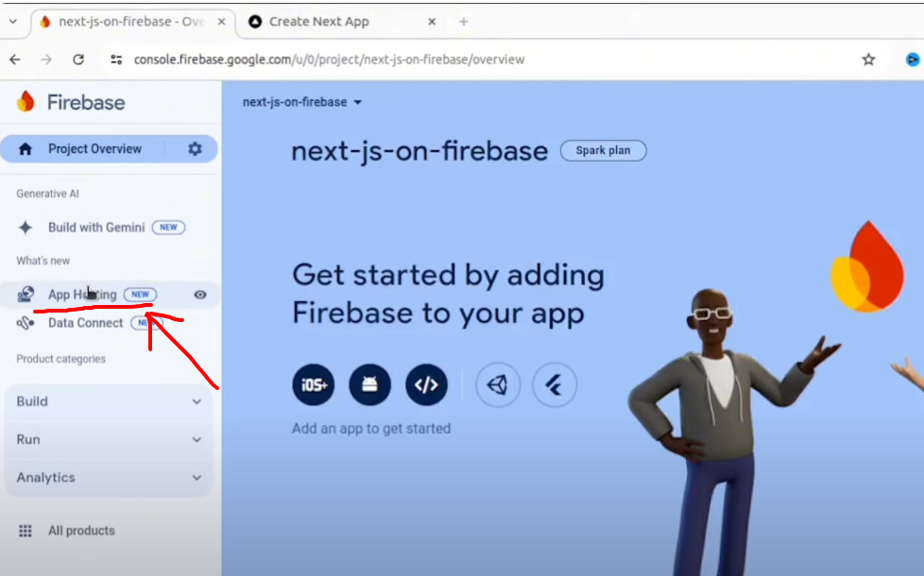Close the Create Next App tab

(x=432, y=22)
